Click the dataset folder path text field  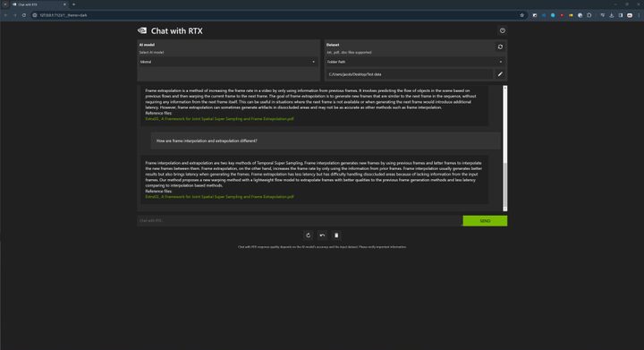tap(410, 74)
